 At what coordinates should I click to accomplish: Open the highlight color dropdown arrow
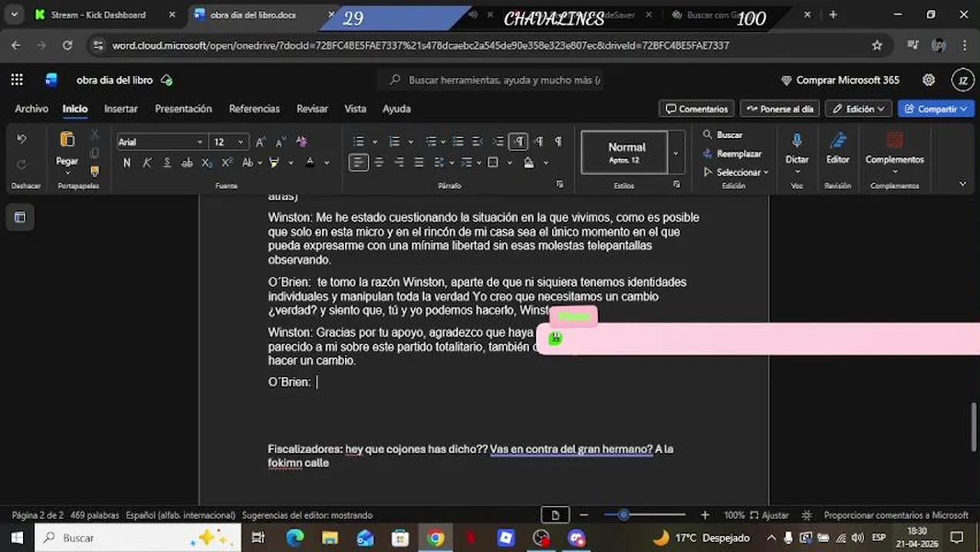pyautogui.click(x=291, y=163)
